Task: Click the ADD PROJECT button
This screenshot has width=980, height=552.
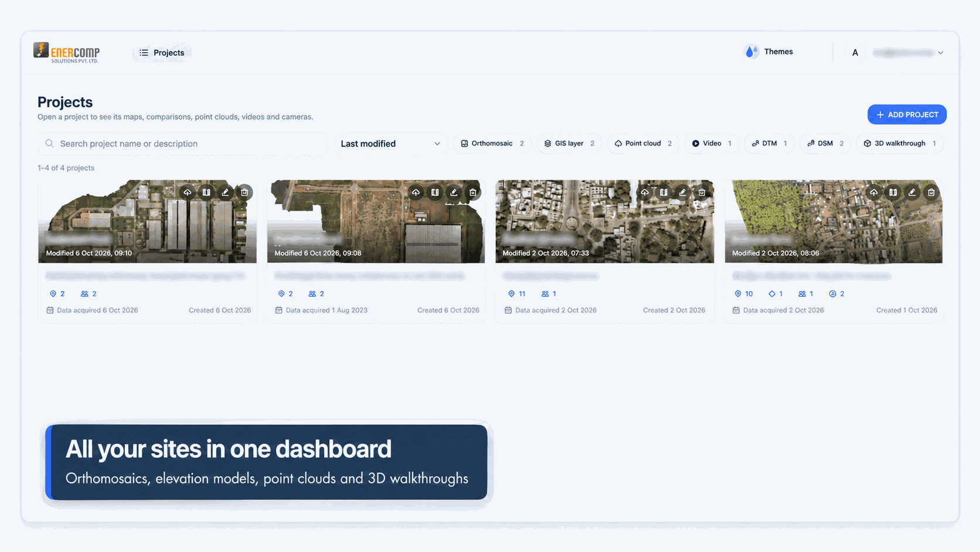Action: point(907,114)
